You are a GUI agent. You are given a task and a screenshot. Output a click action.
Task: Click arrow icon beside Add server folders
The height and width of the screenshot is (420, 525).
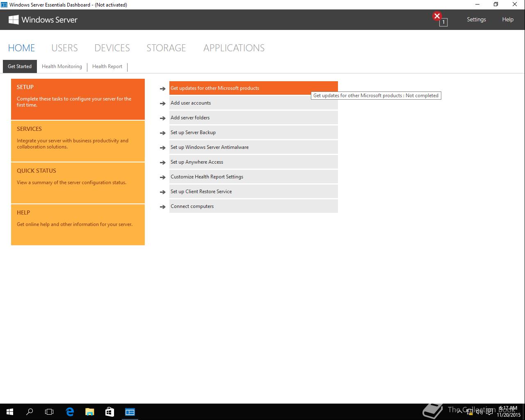pos(163,118)
